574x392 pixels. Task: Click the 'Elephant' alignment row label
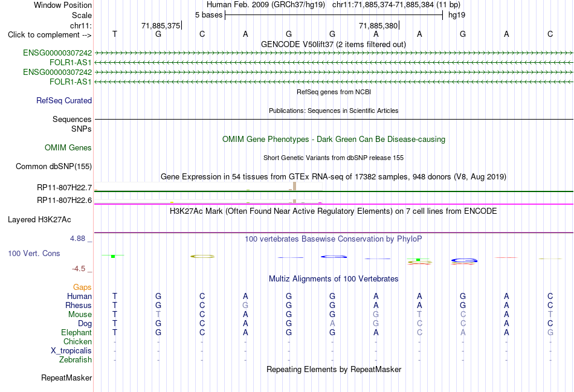coord(76,333)
